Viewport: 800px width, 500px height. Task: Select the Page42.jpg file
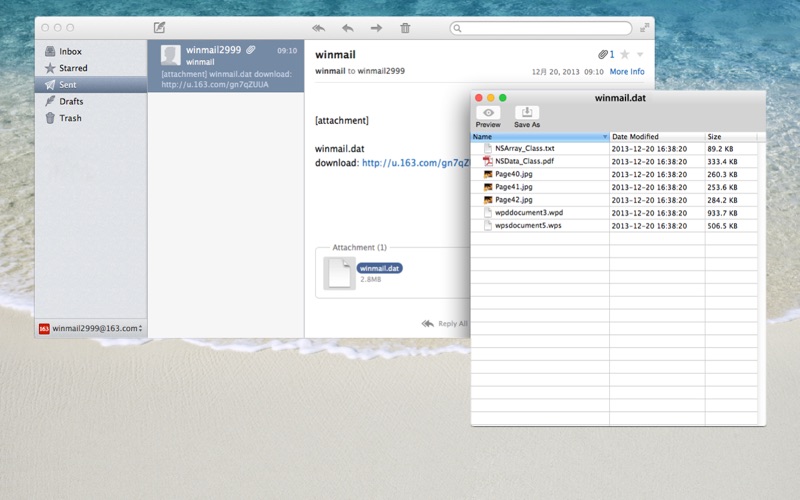click(514, 199)
